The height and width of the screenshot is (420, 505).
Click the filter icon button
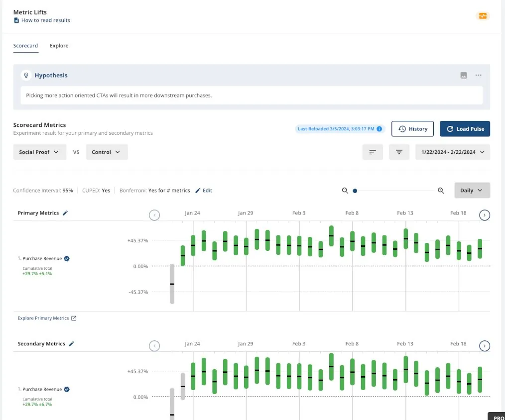click(399, 152)
